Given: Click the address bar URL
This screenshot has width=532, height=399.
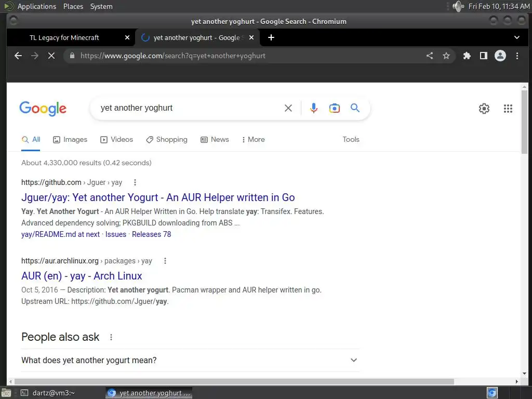Looking at the screenshot, I should pos(173,56).
